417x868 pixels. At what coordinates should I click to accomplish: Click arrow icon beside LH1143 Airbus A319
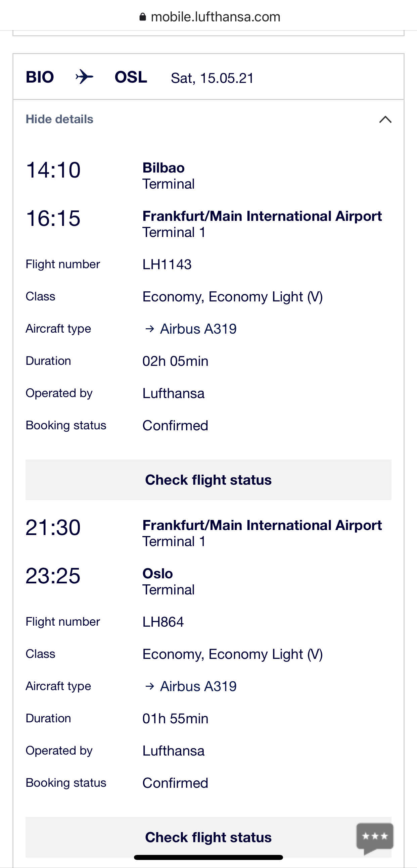pyautogui.click(x=149, y=329)
